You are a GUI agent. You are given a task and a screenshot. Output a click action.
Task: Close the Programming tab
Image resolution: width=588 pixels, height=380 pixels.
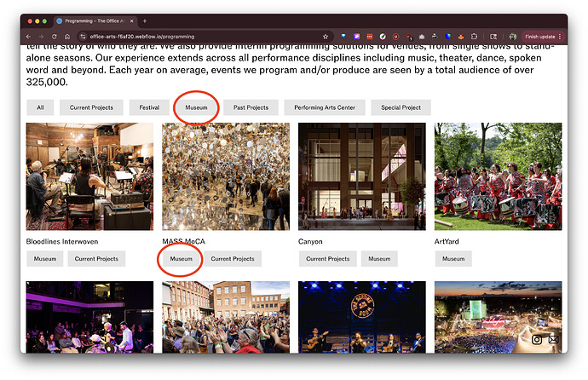131,21
